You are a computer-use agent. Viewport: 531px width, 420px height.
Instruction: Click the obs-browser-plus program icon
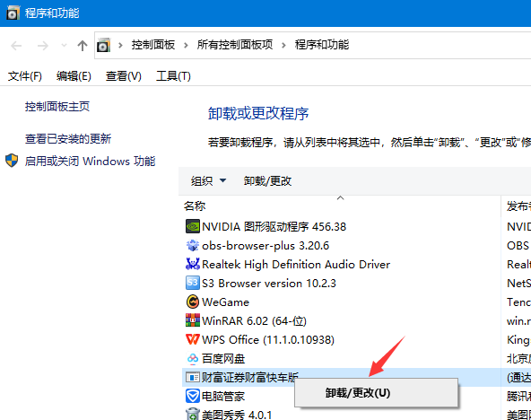[193, 245]
